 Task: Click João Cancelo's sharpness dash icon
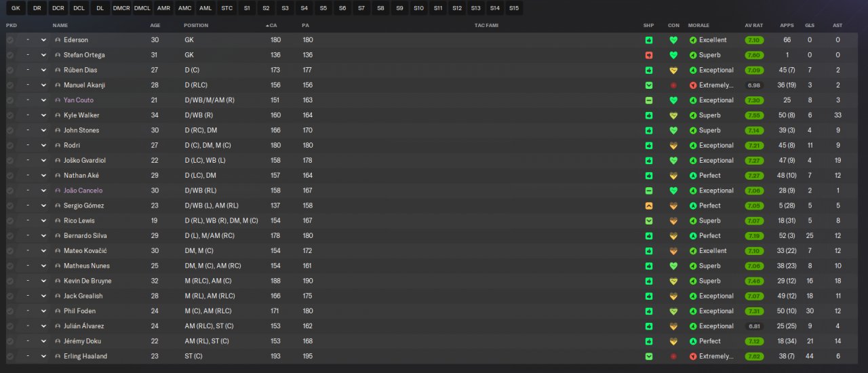(x=649, y=191)
